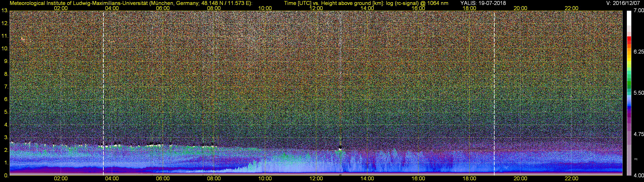Viewport: 644px width, 182px height.
Task: Click the height axis label 8.
Action: pos(6,74)
